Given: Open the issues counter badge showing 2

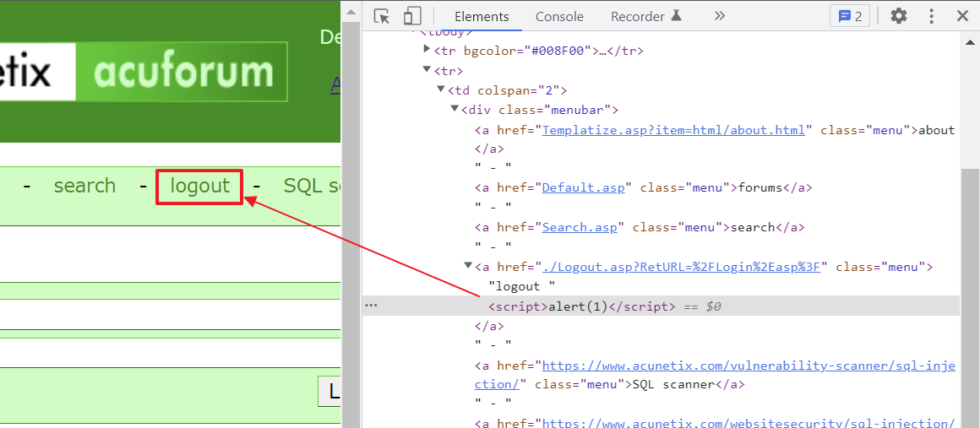Looking at the screenshot, I should point(849,16).
